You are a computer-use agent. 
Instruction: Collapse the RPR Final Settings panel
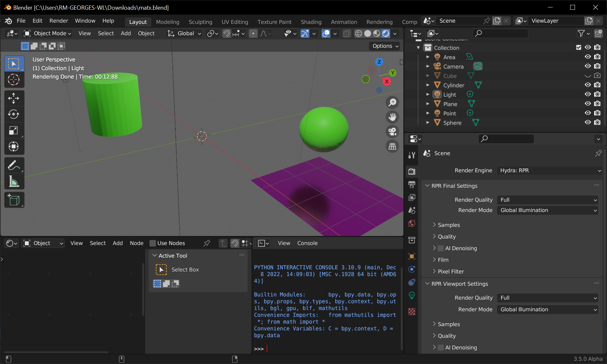[x=428, y=186]
